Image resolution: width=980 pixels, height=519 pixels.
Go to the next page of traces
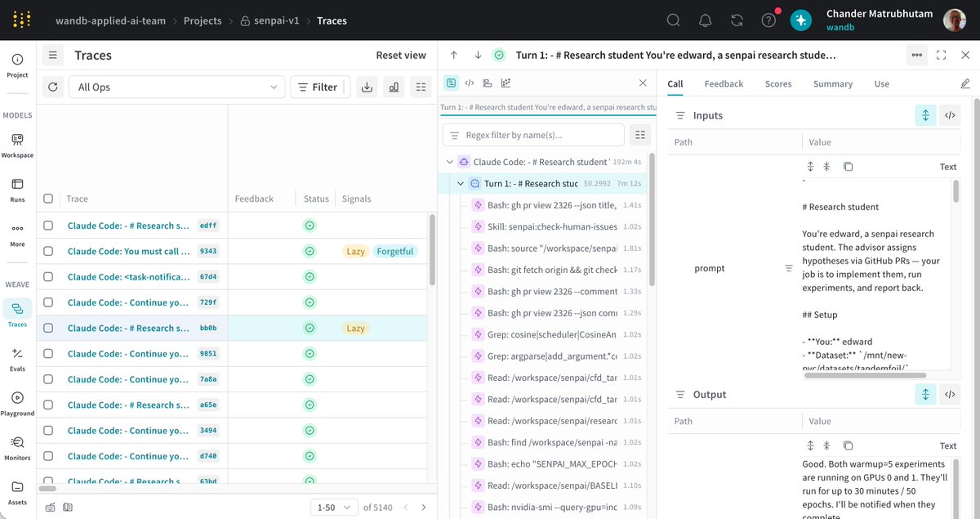click(x=423, y=508)
